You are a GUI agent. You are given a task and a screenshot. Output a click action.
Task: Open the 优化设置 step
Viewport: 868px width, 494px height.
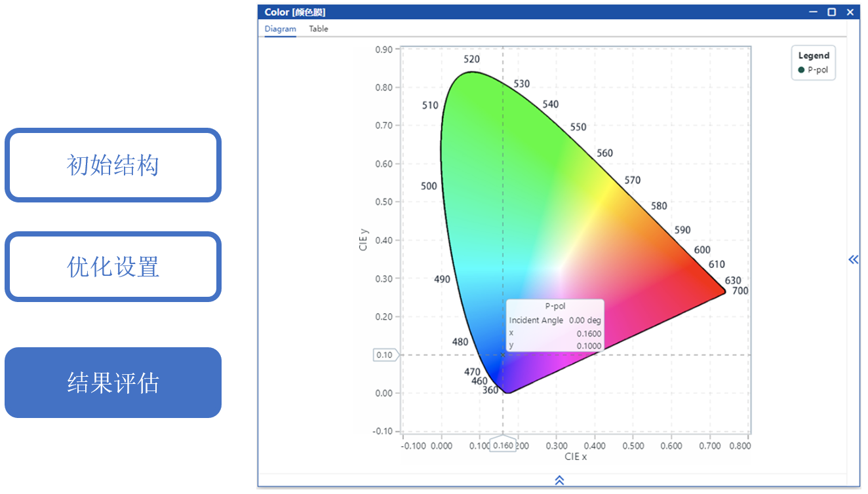click(x=113, y=267)
